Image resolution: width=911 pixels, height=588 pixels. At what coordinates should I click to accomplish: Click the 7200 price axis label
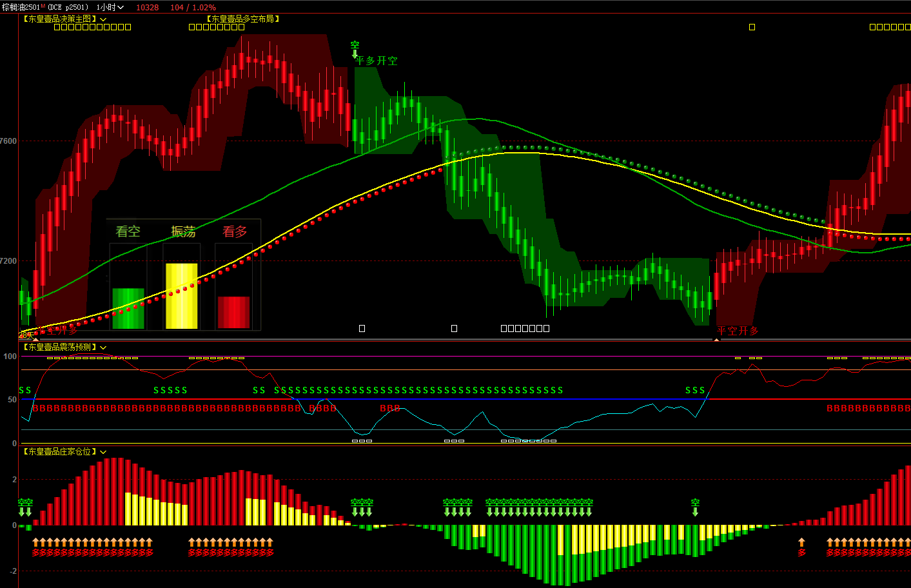click(9, 261)
